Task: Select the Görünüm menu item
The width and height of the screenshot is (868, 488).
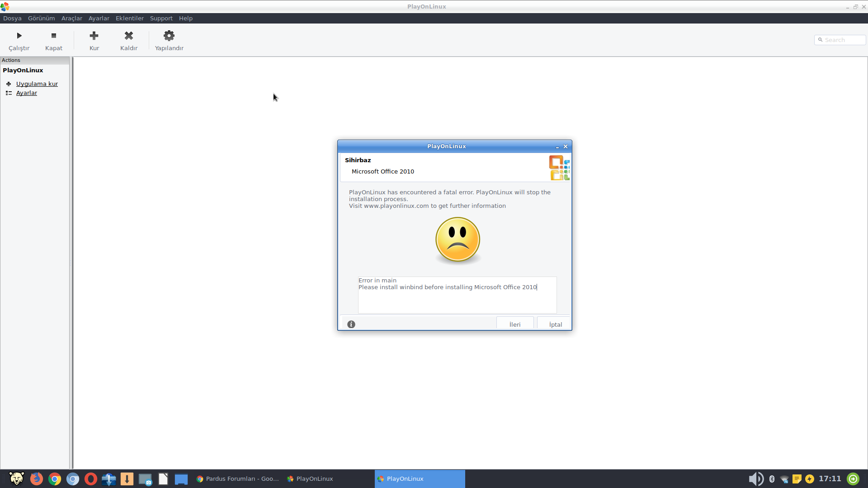Action: coord(41,18)
